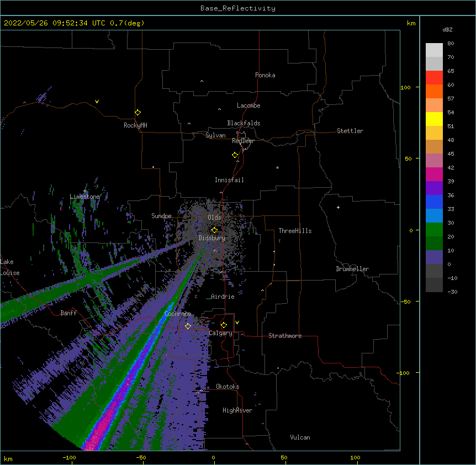This screenshot has height=465, width=476.
Task: Select the green 30 dBZ legend swatch
Action: (434, 230)
